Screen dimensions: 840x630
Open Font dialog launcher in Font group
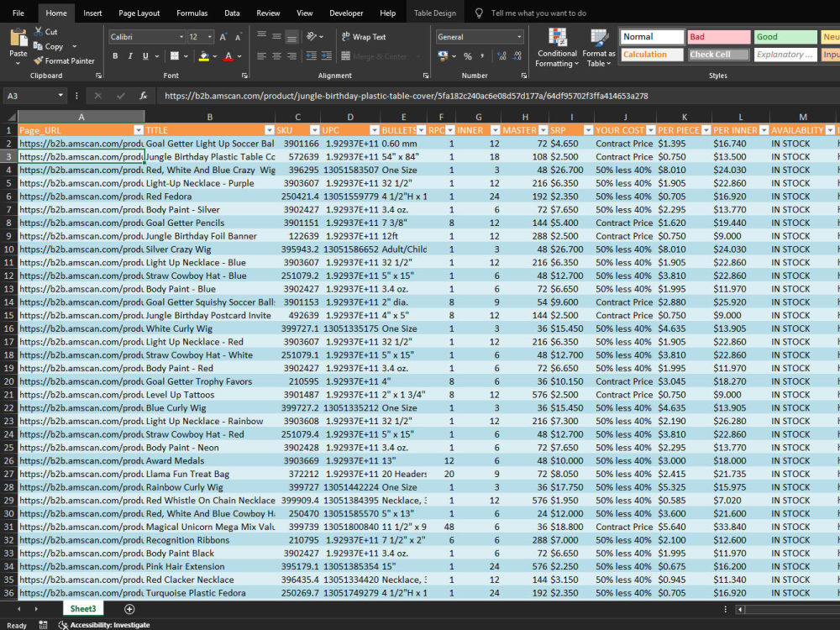pos(244,76)
